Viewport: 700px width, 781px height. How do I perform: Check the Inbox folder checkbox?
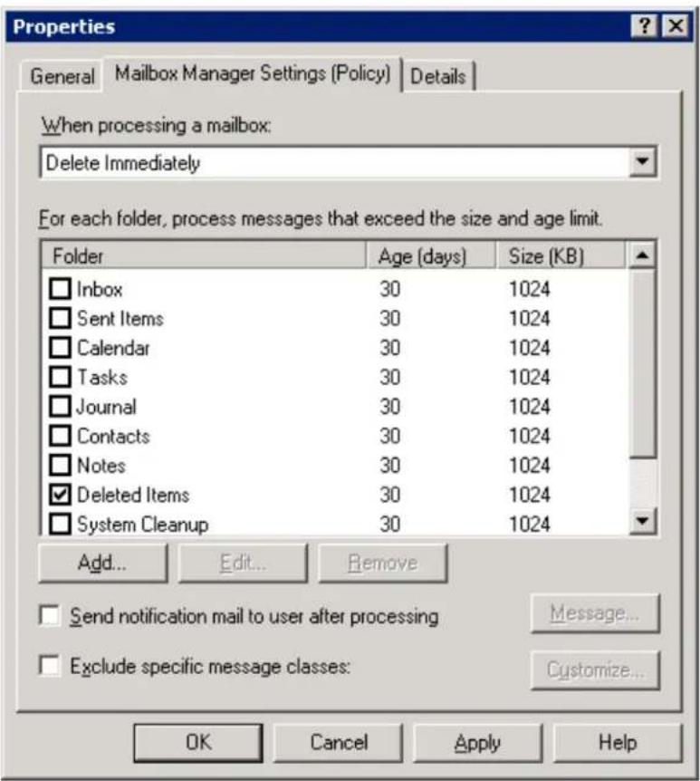pos(61,289)
